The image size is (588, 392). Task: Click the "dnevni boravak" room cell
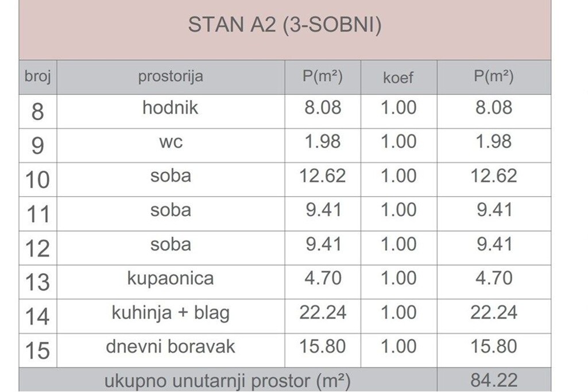point(171,347)
